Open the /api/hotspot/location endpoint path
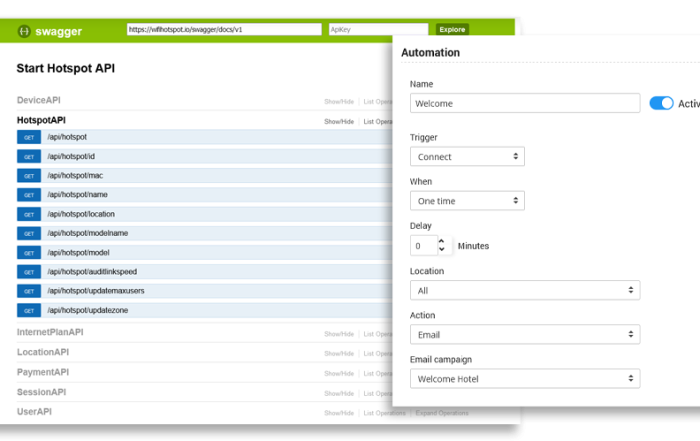 (x=81, y=214)
